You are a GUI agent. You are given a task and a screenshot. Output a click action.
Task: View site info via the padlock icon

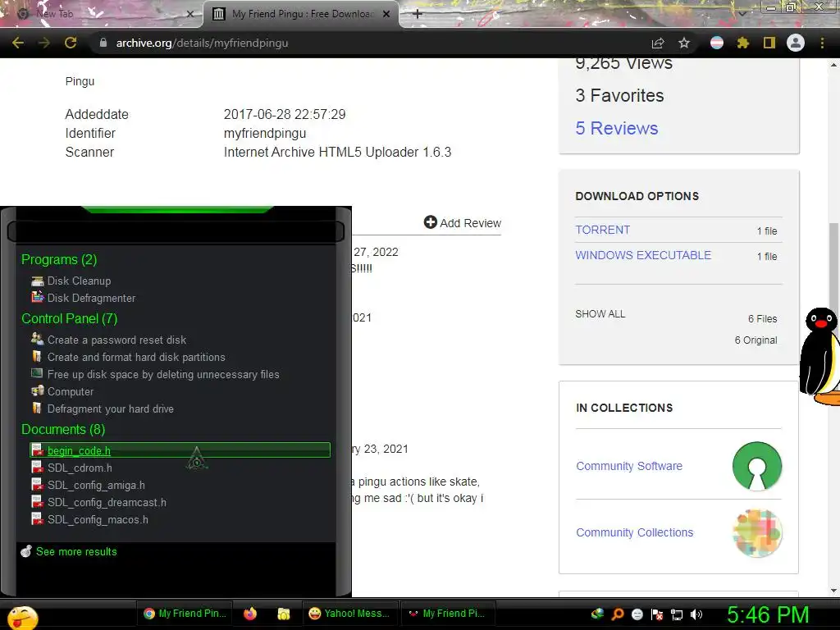(x=103, y=43)
